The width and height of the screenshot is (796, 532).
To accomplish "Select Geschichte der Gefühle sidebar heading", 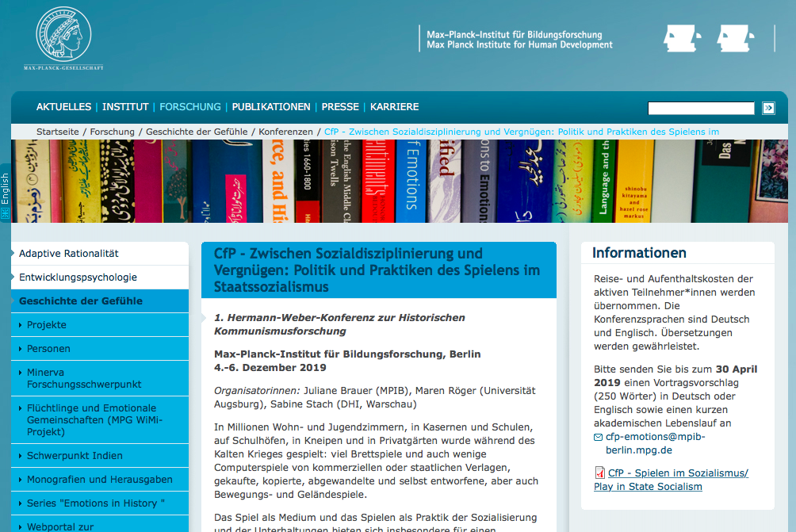I will pos(100,301).
